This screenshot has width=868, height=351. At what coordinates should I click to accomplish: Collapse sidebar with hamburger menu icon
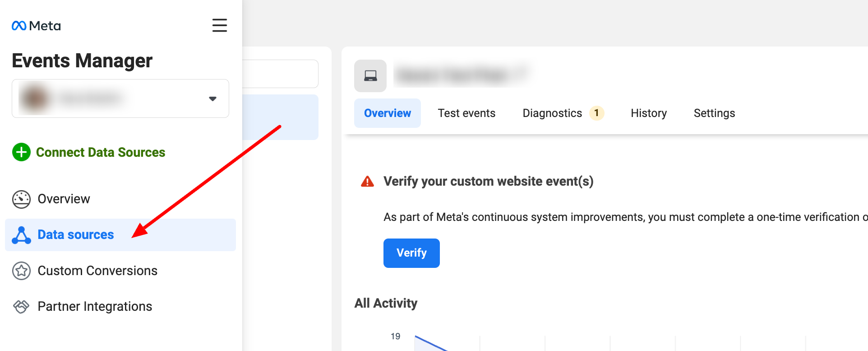[x=220, y=25]
